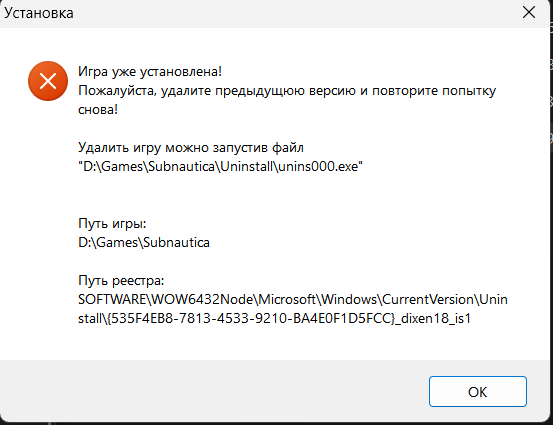The height and width of the screenshot is (425, 553).
Task: Click the 'Пожалуйста, удалите предыдущую версию' line
Action: (287, 91)
